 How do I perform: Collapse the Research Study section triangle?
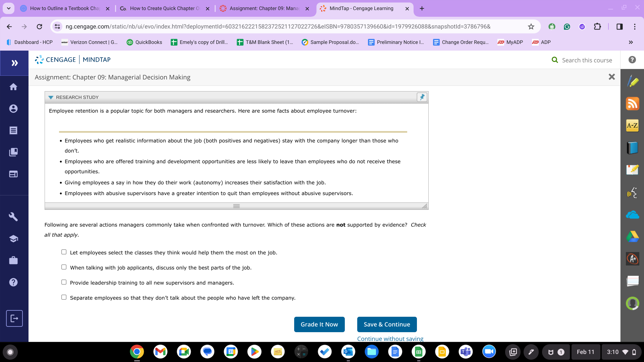coord(51,98)
